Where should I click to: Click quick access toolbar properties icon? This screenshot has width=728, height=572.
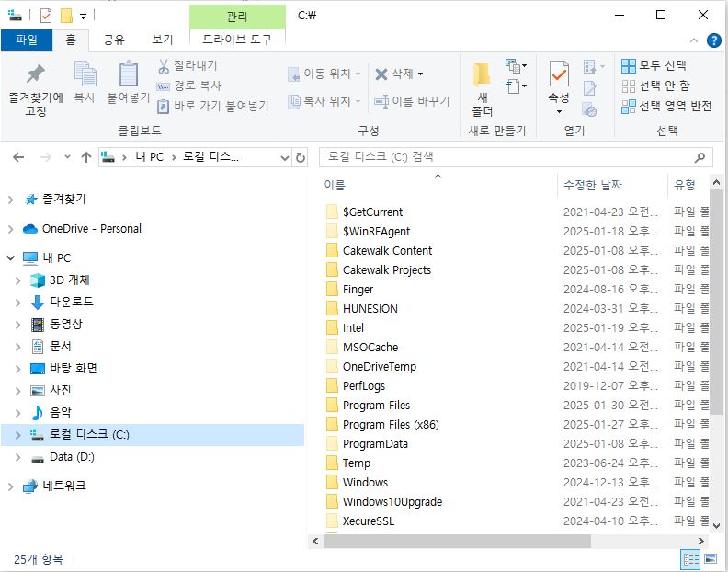tap(46, 17)
